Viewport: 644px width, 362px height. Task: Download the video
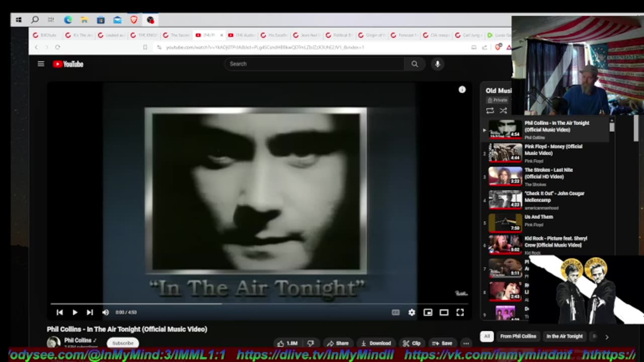pyautogui.click(x=375, y=343)
